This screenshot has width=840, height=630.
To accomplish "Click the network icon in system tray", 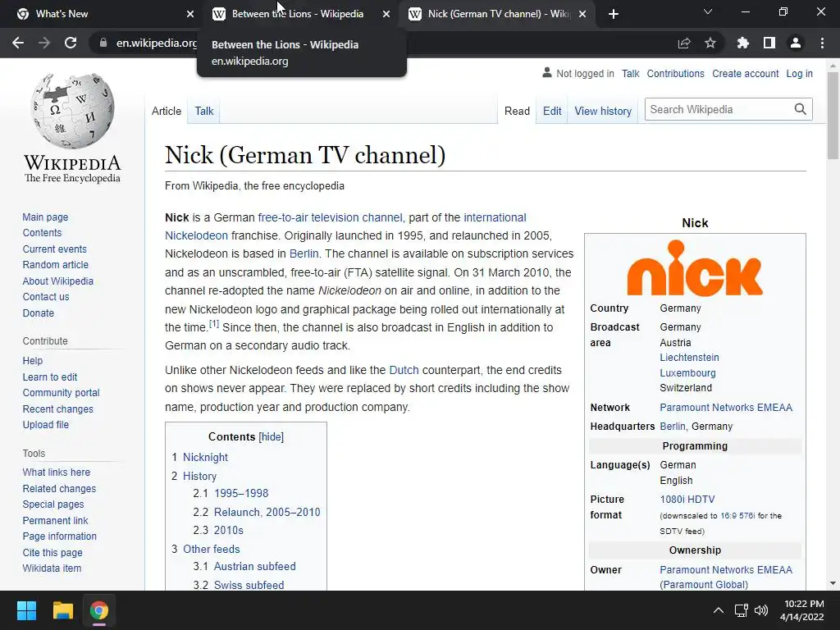I will (742, 610).
